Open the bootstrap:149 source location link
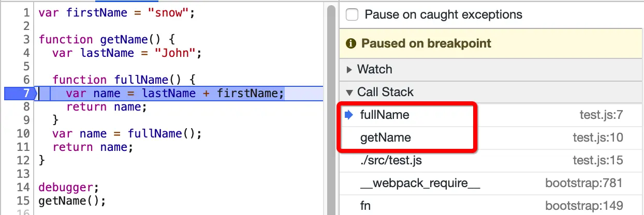This screenshot has height=215, width=644. coord(583,206)
